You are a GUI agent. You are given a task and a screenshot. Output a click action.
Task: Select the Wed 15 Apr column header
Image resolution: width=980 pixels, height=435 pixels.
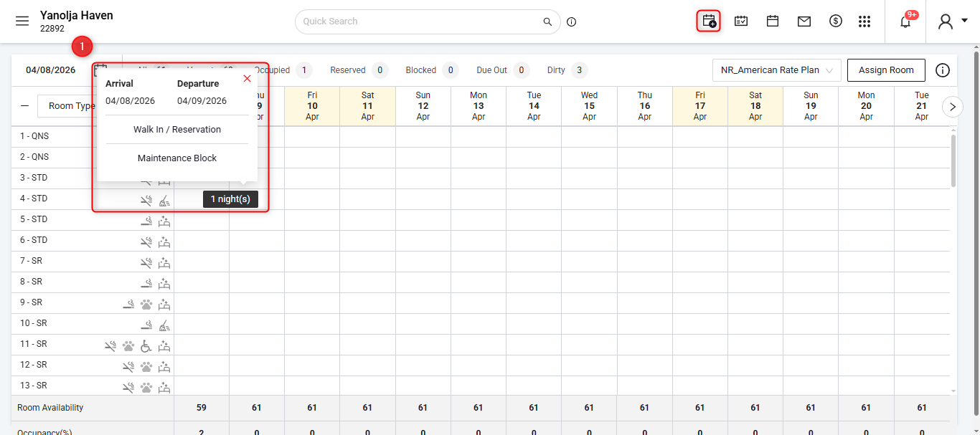point(589,106)
